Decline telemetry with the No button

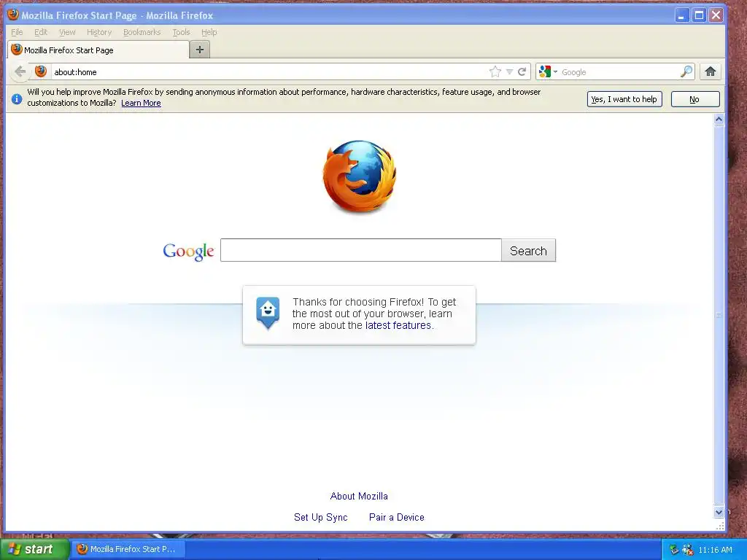point(694,99)
